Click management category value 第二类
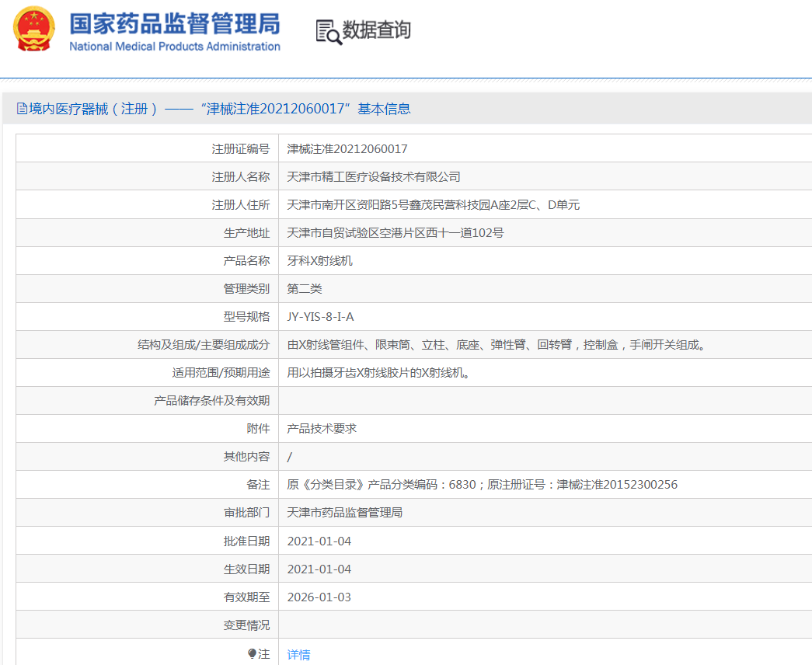Screen dimensions: 812x665 [x=305, y=289]
